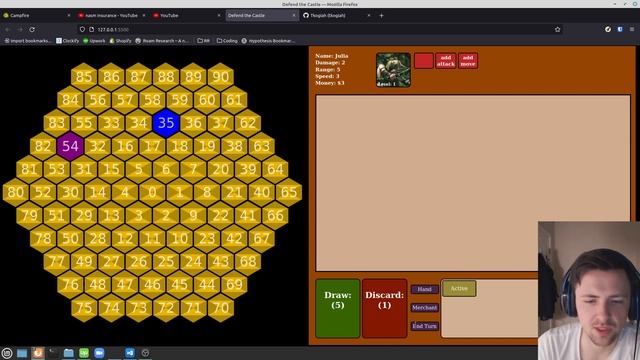
Task: Open VS Code from the taskbar
Action: coord(130,353)
